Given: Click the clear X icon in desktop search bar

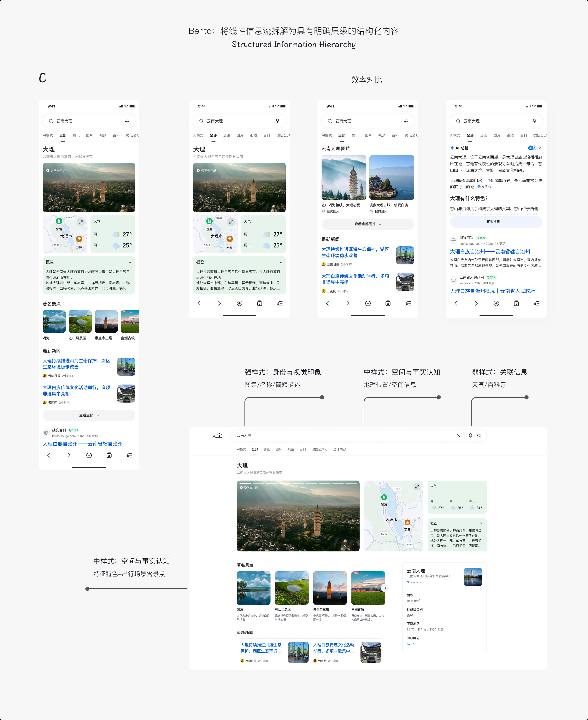Looking at the screenshot, I should click(x=459, y=436).
